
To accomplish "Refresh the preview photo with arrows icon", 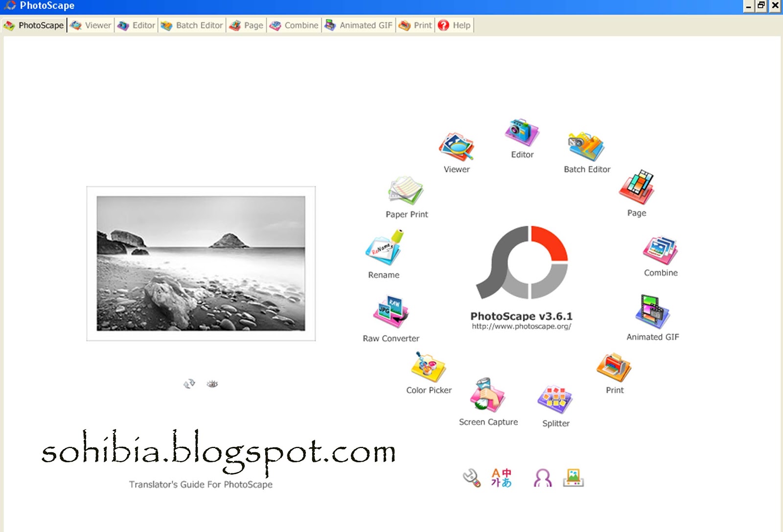I will coord(189,384).
